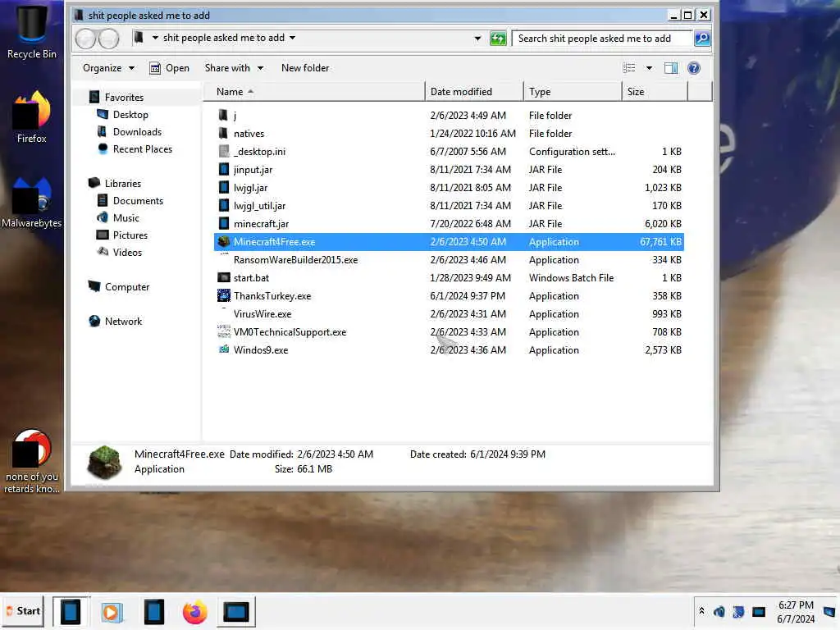Viewport: 840px width, 630px height.
Task: Click the search magnifier button
Action: (x=702, y=39)
